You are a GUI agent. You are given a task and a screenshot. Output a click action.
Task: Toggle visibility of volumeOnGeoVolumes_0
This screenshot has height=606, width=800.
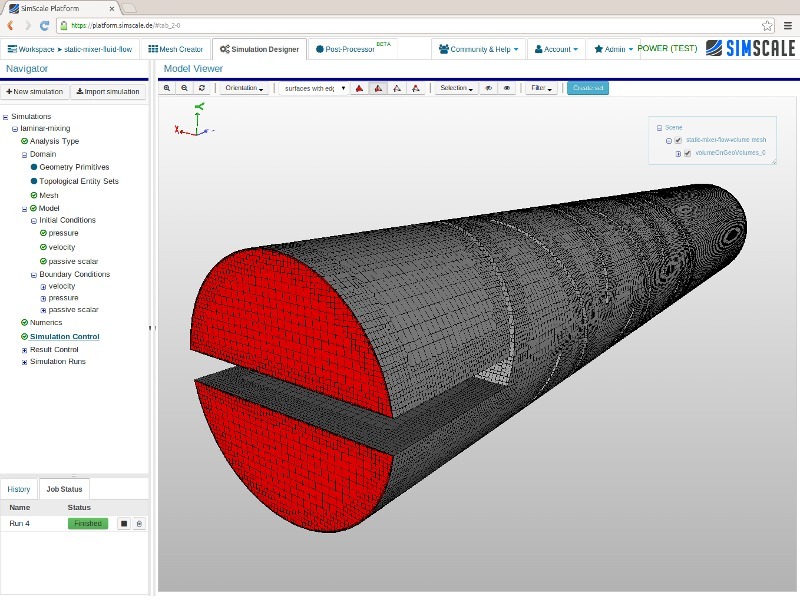(687, 153)
